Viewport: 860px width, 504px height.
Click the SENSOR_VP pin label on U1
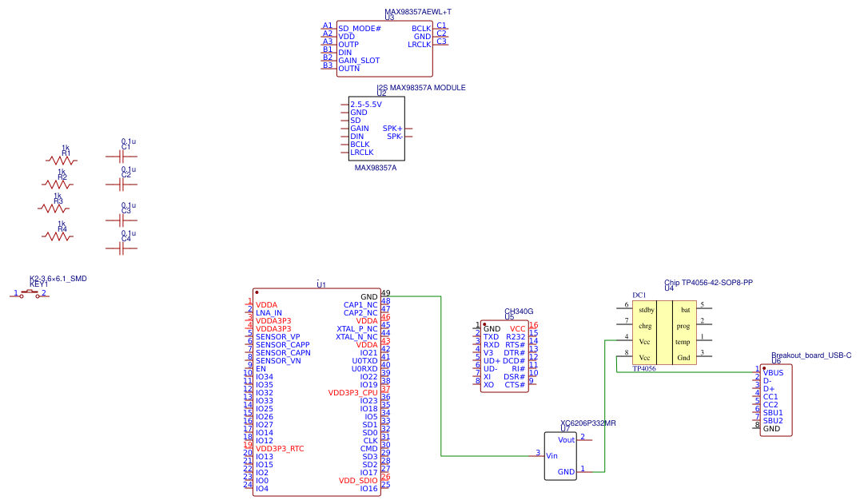277,337
